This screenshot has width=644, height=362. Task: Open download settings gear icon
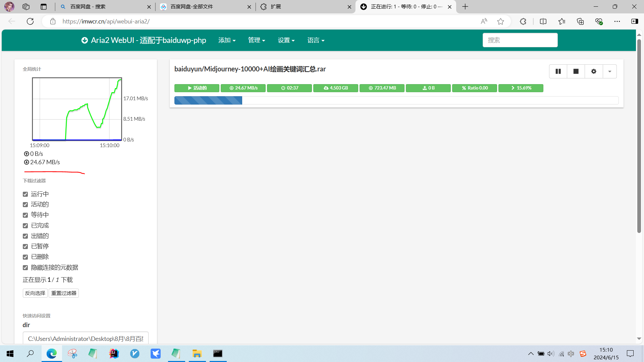point(594,71)
